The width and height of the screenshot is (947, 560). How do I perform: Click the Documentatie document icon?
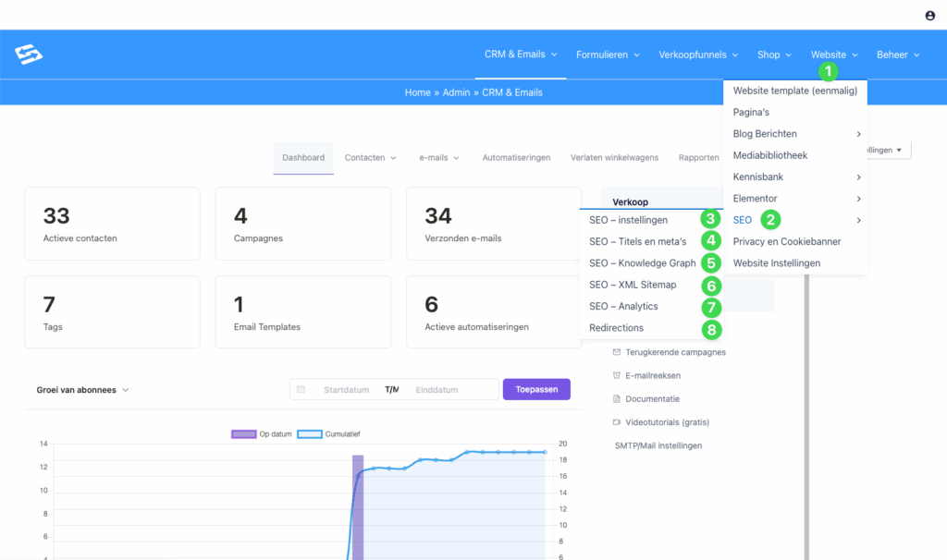pyautogui.click(x=617, y=399)
